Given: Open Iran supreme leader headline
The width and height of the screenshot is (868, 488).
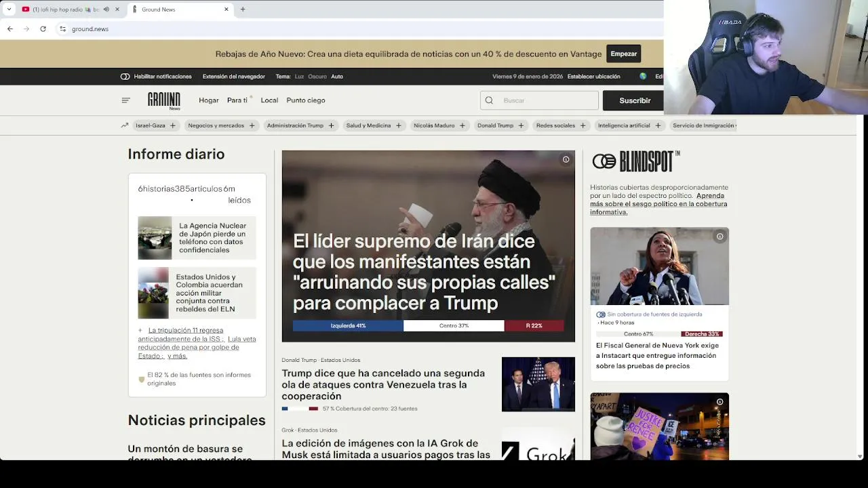Looking at the screenshot, I should point(424,272).
